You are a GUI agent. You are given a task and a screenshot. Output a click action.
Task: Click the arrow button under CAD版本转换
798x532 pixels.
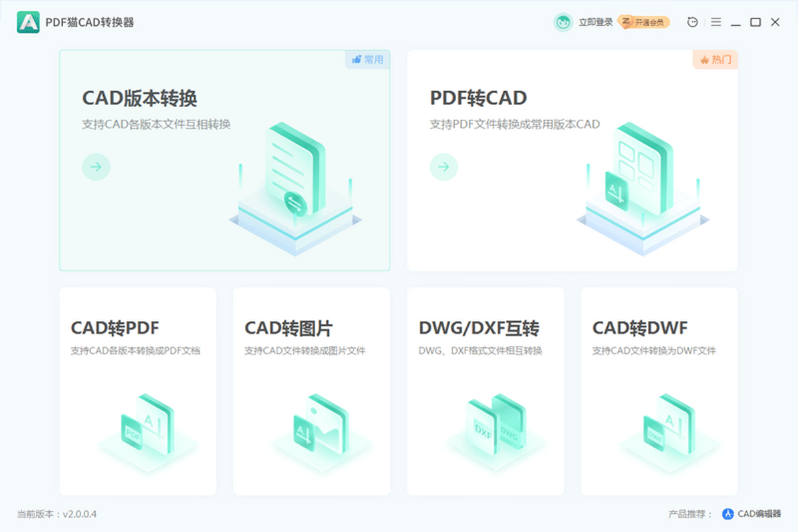[x=96, y=167]
